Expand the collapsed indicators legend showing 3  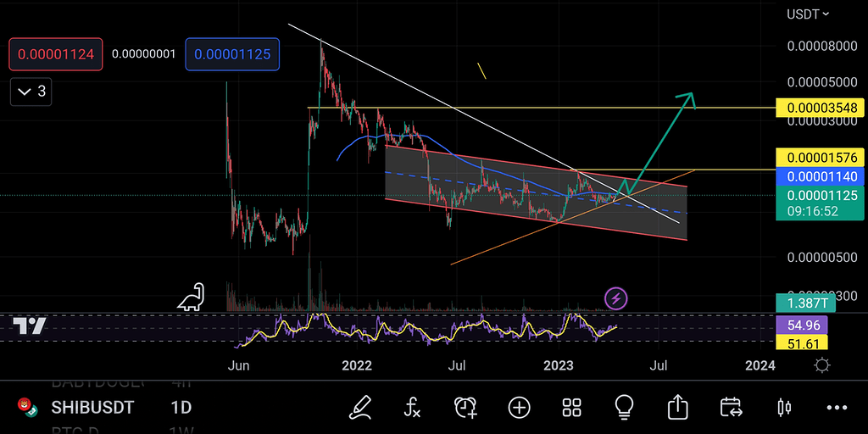31,92
